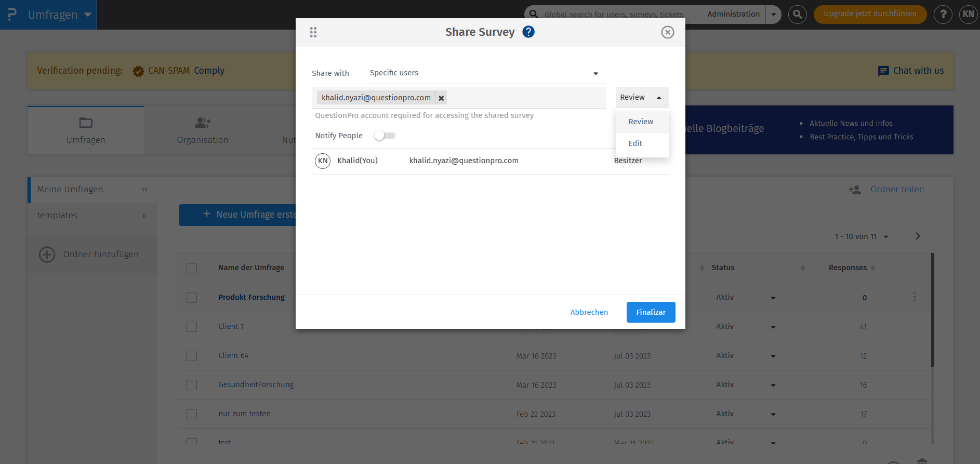Switch to the Umfragen tab
The image size is (980, 464).
86,130
